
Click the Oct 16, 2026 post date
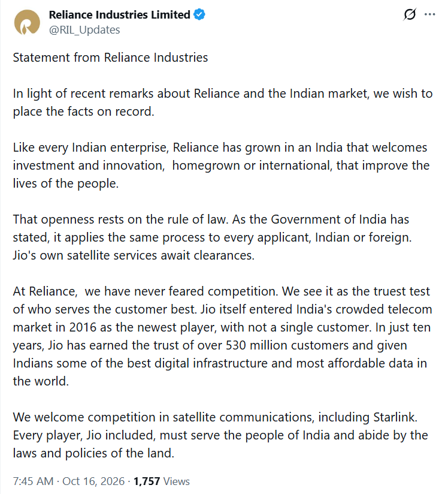(93, 481)
